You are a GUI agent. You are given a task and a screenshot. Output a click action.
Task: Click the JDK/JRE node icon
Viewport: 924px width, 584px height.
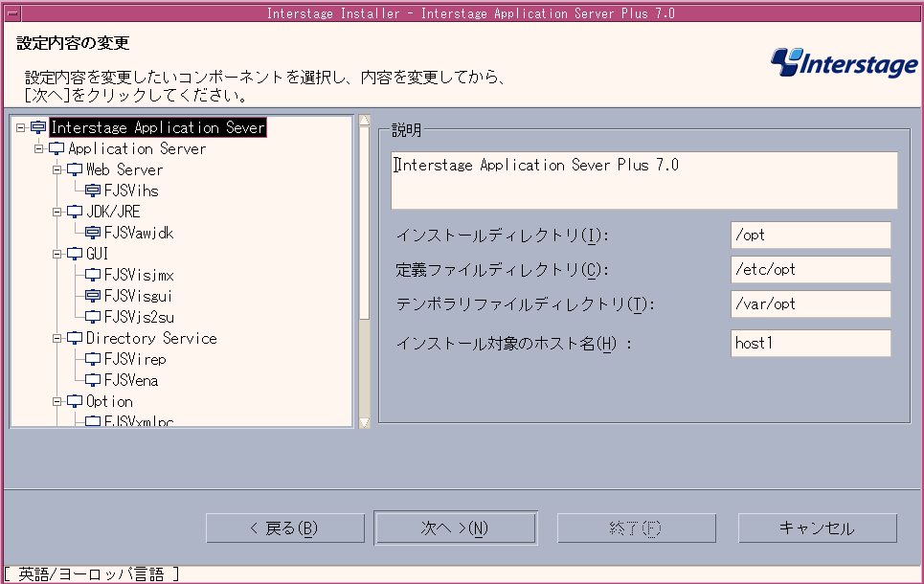tap(75, 212)
